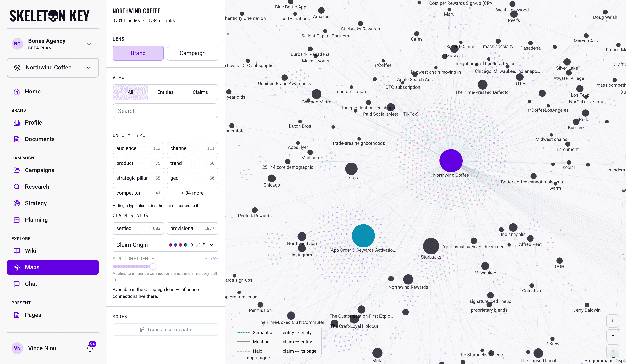This screenshot has height=364, width=626.
Task: Zoom in with the plus button
Action: point(613,321)
